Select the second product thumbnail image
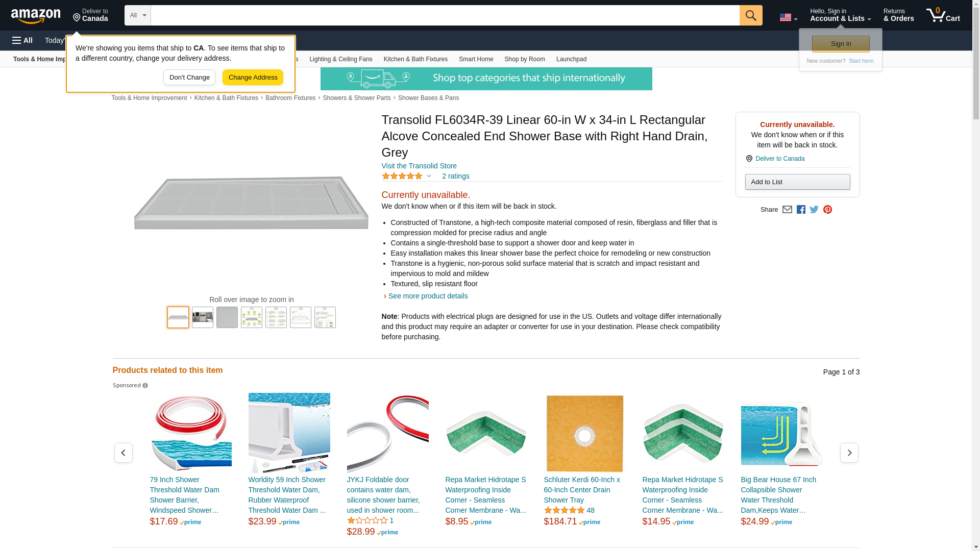The width and height of the screenshot is (980, 551). [x=203, y=317]
